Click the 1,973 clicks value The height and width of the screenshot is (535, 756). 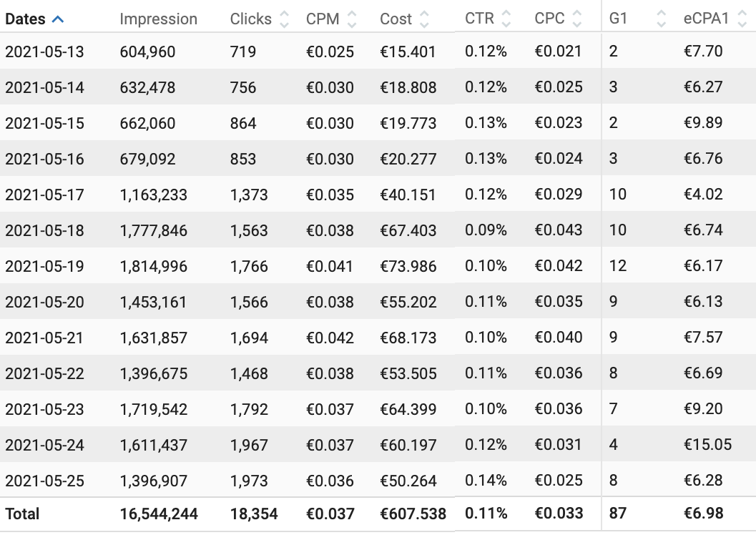pyautogui.click(x=248, y=481)
